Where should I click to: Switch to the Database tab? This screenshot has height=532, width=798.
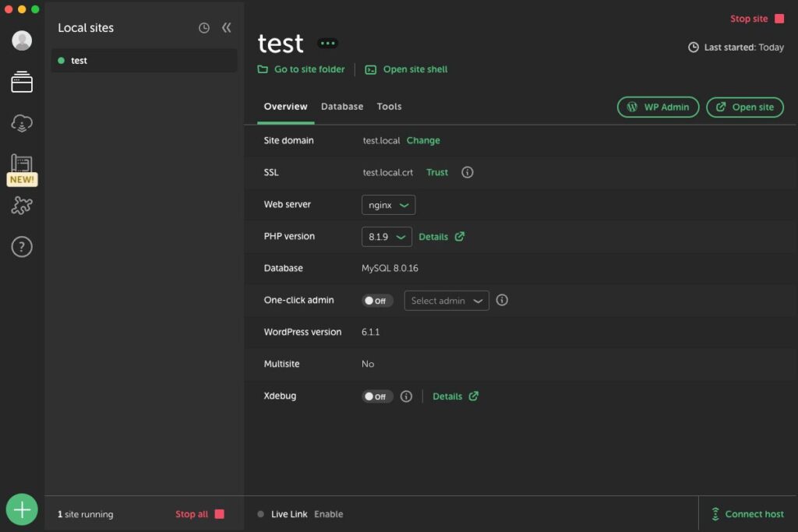coord(342,107)
